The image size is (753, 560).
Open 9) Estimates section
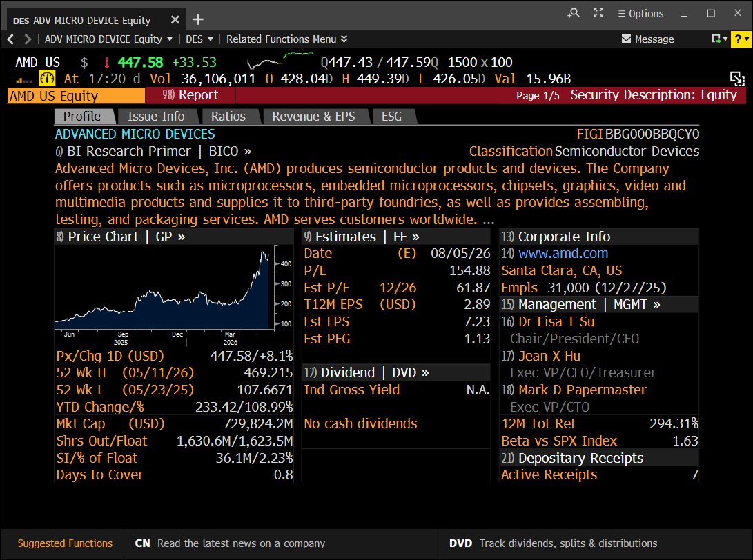click(340, 237)
